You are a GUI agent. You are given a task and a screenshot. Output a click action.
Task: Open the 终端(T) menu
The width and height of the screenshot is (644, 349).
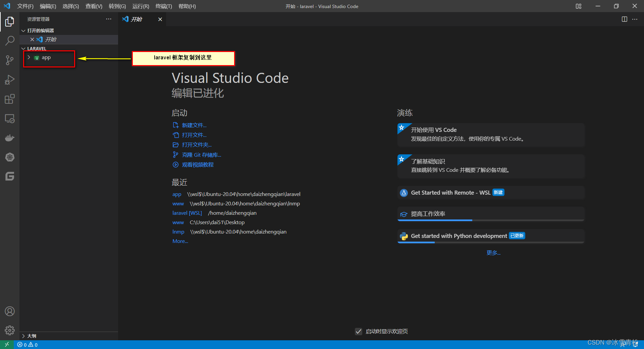[164, 6]
